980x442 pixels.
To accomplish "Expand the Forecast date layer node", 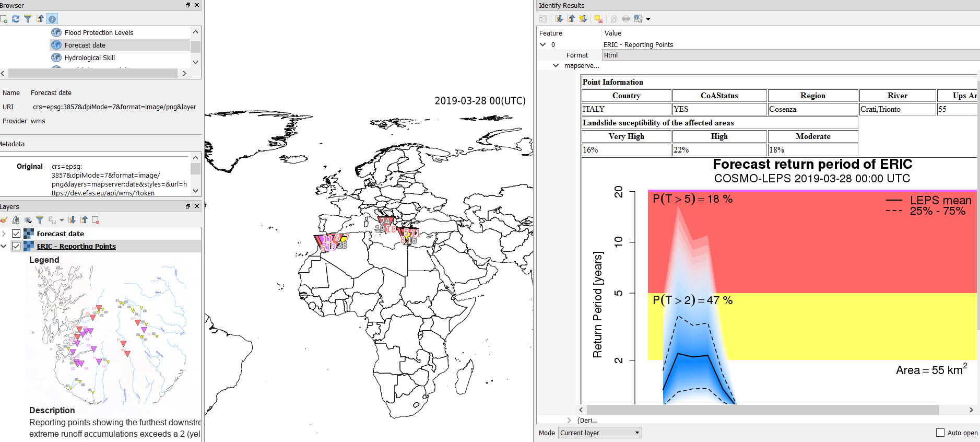I will 4,234.
